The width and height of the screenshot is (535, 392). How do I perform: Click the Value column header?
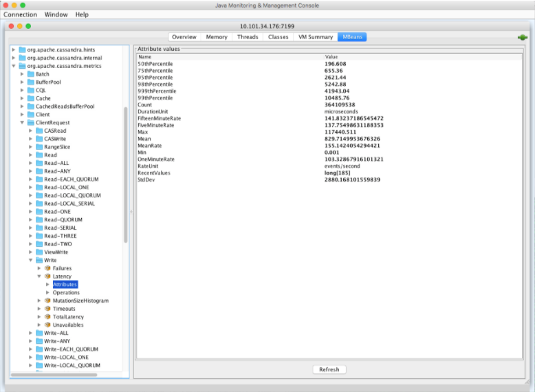(x=423, y=57)
